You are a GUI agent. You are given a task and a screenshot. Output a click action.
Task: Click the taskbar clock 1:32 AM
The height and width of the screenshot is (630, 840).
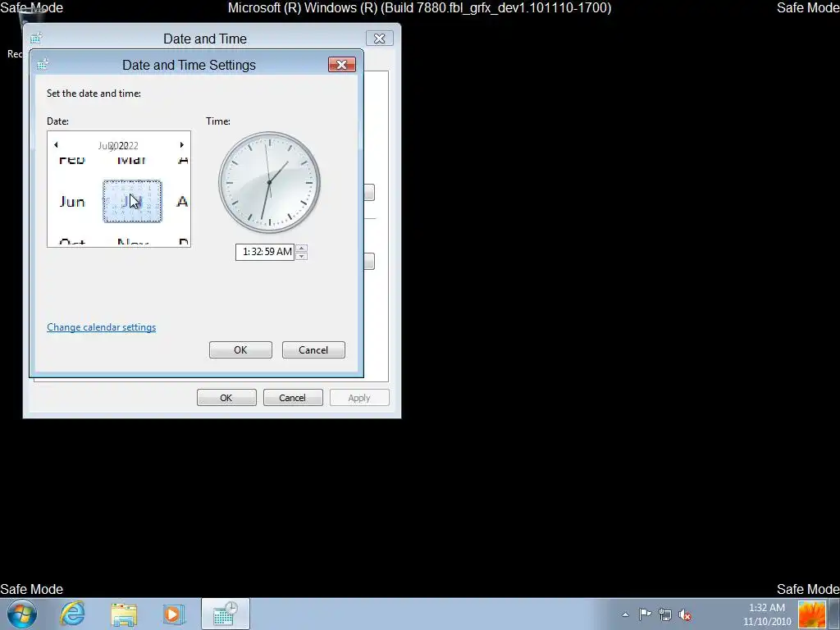[x=767, y=614]
